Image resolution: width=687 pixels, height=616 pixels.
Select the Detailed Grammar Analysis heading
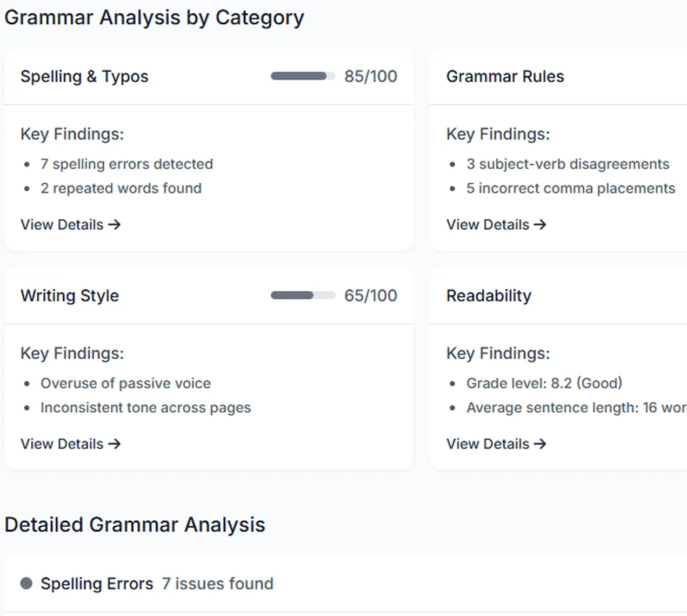point(134,524)
